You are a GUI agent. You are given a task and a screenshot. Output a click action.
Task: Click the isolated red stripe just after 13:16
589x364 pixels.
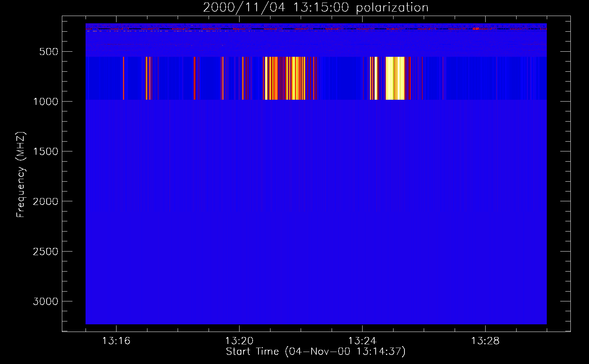point(123,78)
